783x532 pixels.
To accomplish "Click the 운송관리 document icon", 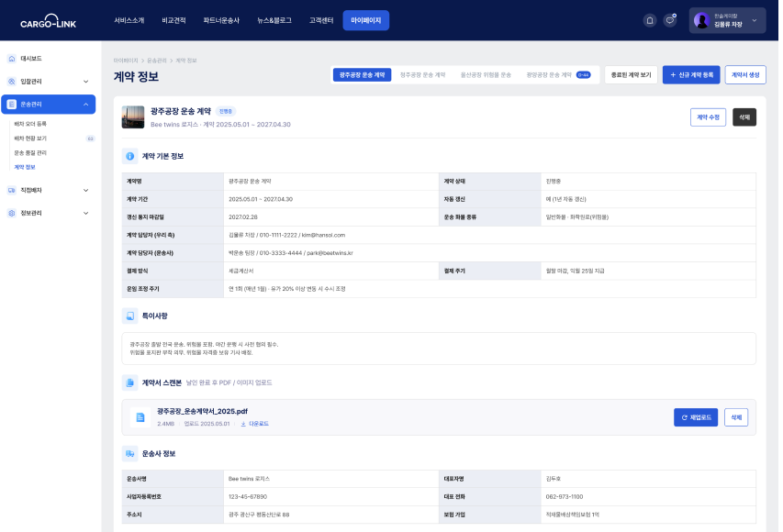I will [x=12, y=105].
